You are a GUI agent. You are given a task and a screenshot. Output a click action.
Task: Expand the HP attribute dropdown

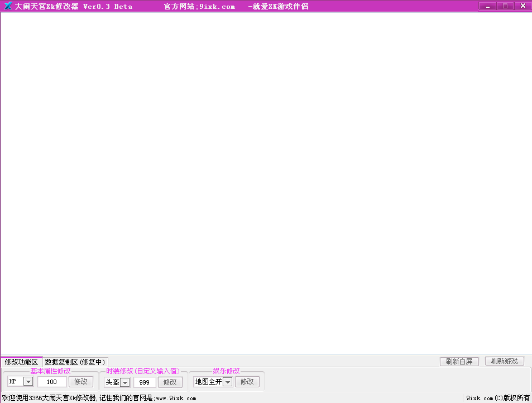click(x=28, y=382)
